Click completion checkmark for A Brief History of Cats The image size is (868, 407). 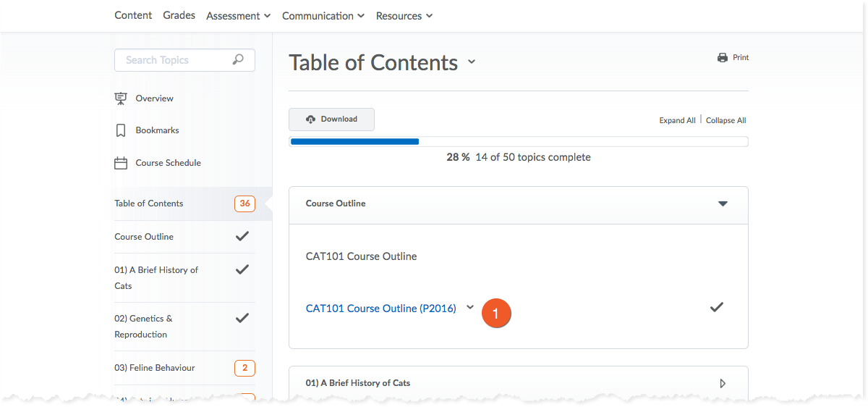click(242, 269)
